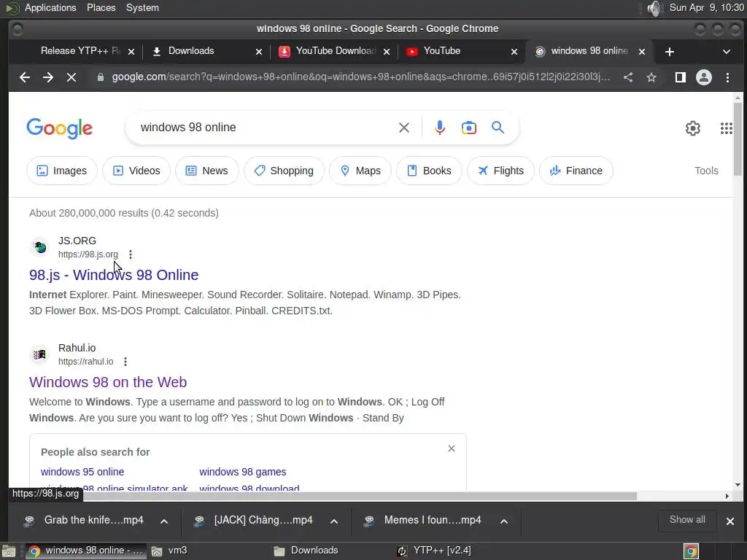747x560 pixels.
Task: Open the Chrome side panel
Action: pyautogui.click(x=681, y=77)
